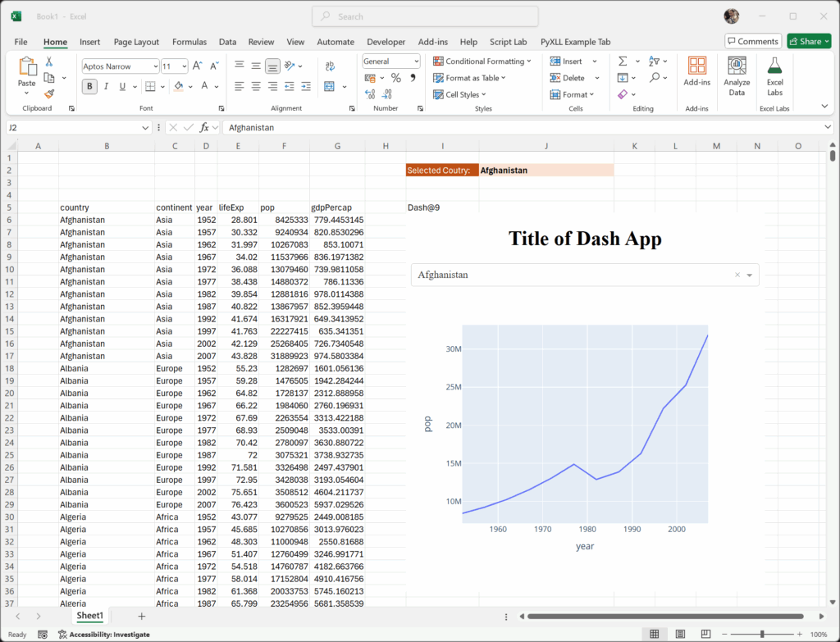The height and width of the screenshot is (642, 840).
Task: Click the Cut scissors icon
Action: [49, 61]
